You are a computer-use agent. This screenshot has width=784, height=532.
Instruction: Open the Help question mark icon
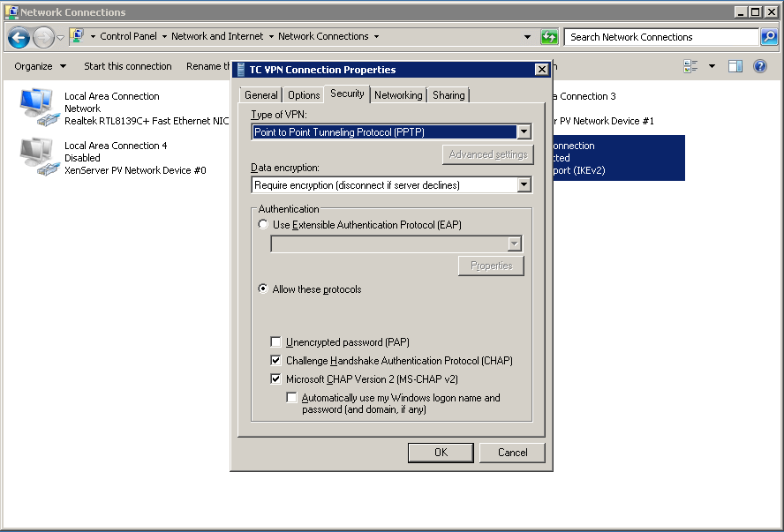click(759, 66)
